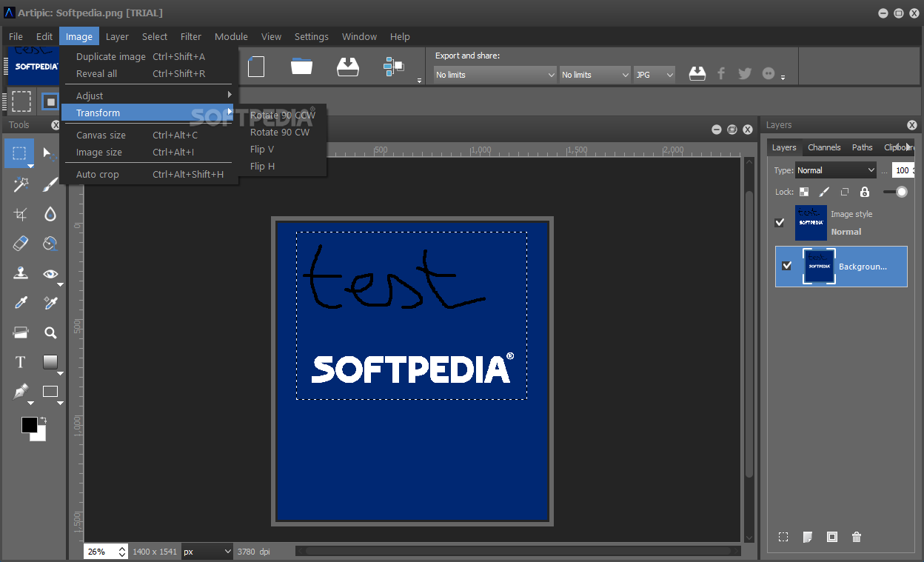Toggle lock all padlock icon
Image resolution: width=924 pixels, height=562 pixels.
(864, 192)
